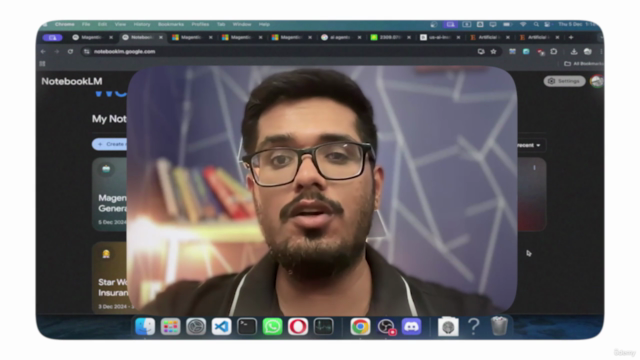Open Spotlight search in menu bar
The image size is (640, 360).
pos(536,24)
